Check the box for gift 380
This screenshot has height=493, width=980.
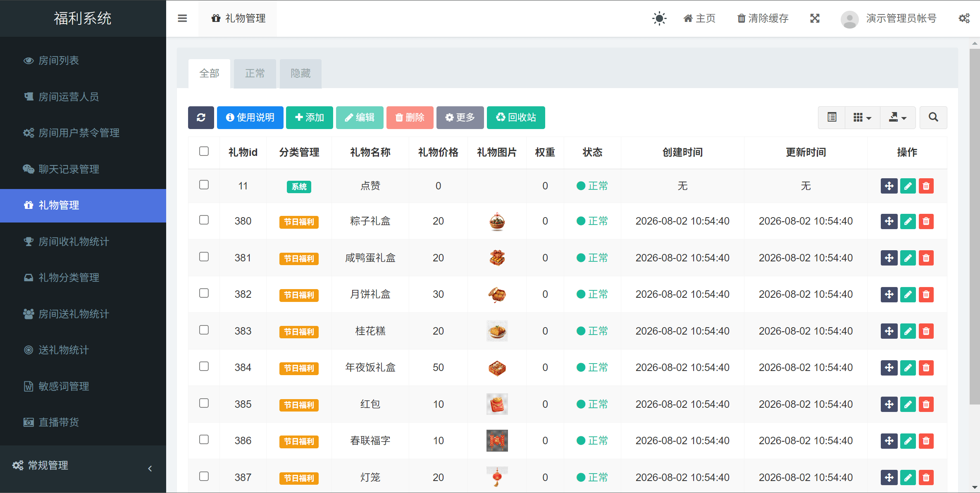point(204,220)
